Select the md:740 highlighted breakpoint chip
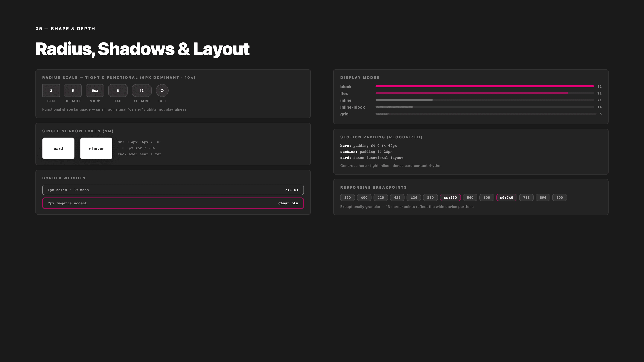This screenshot has height=362, width=644. [x=507, y=198]
